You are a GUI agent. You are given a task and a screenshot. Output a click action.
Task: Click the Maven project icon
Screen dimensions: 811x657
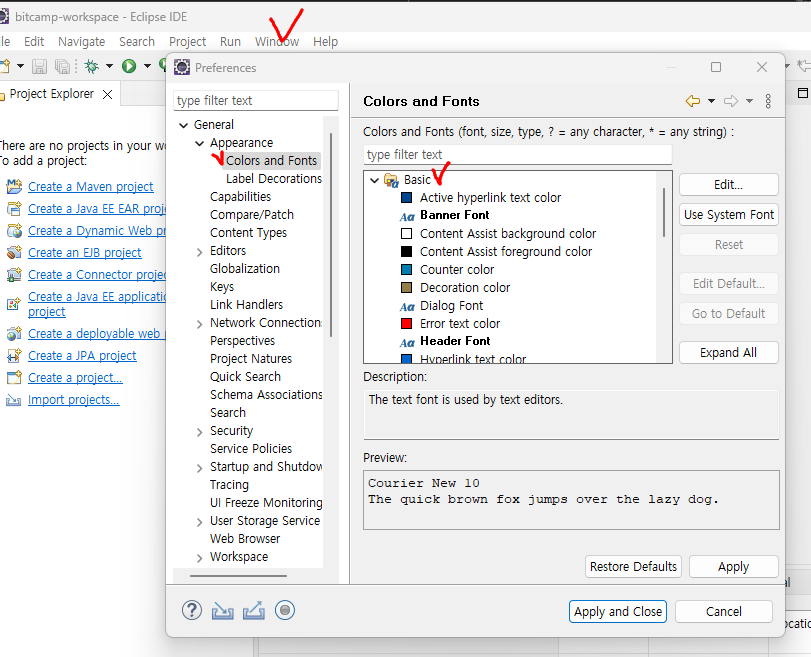point(14,186)
